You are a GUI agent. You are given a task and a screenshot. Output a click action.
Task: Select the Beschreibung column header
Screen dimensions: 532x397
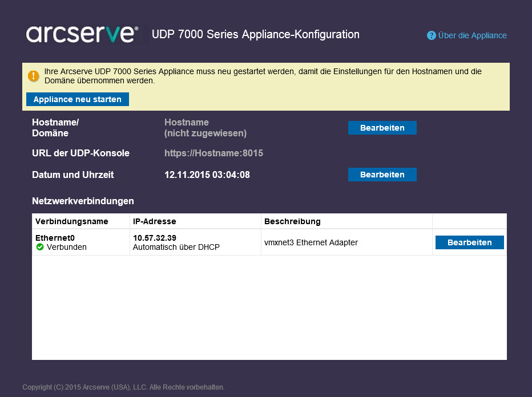292,221
